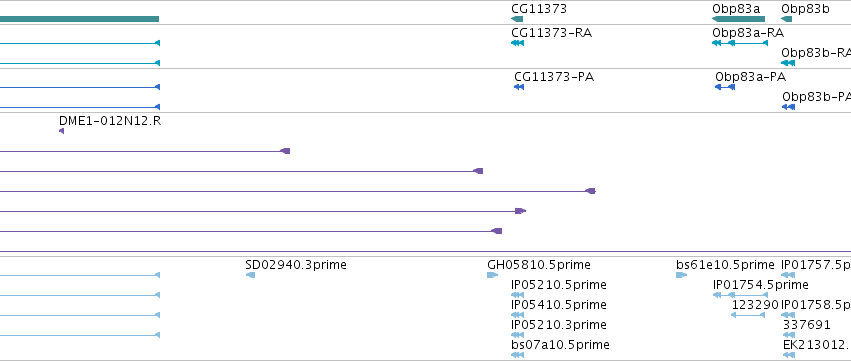Select the Obp83b gene arrow
The width and height of the screenshot is (851, 361).
(786, 19)
